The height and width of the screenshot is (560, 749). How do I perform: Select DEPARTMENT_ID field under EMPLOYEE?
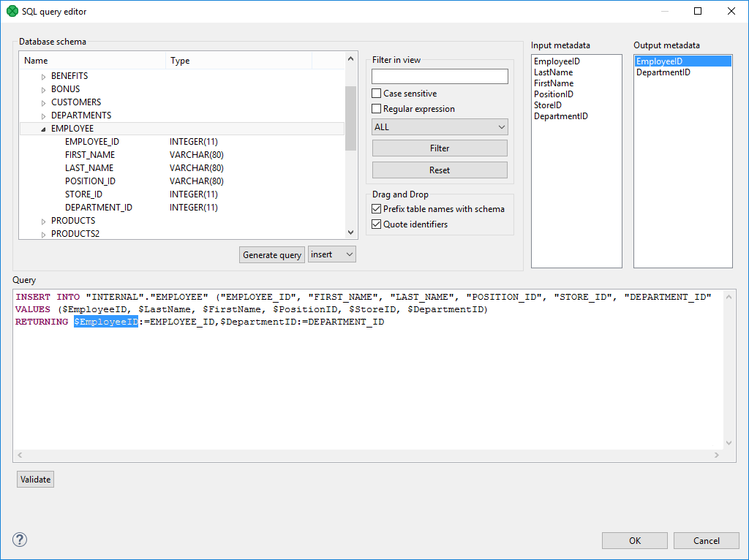pyautogui.click(x=99, y=207)
